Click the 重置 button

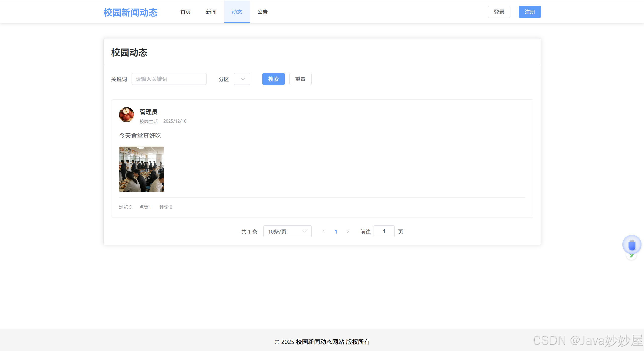tap(300, 79)
